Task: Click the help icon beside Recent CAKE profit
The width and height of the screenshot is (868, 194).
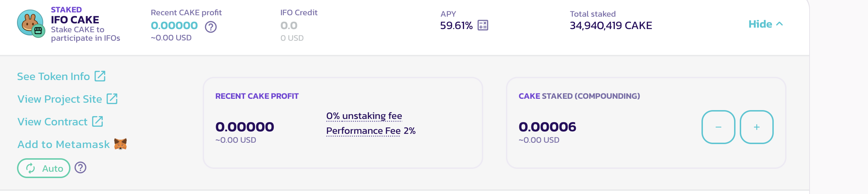Action: [x=211, y=27]
